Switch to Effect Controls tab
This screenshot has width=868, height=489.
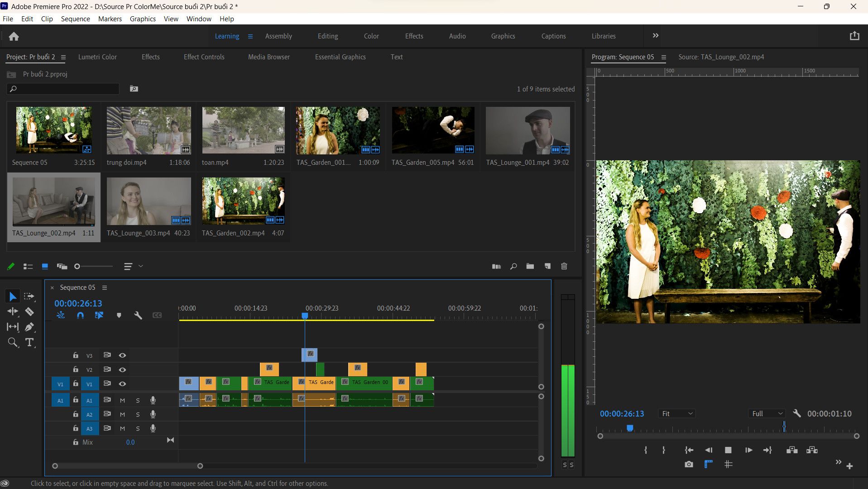point(204,57)
